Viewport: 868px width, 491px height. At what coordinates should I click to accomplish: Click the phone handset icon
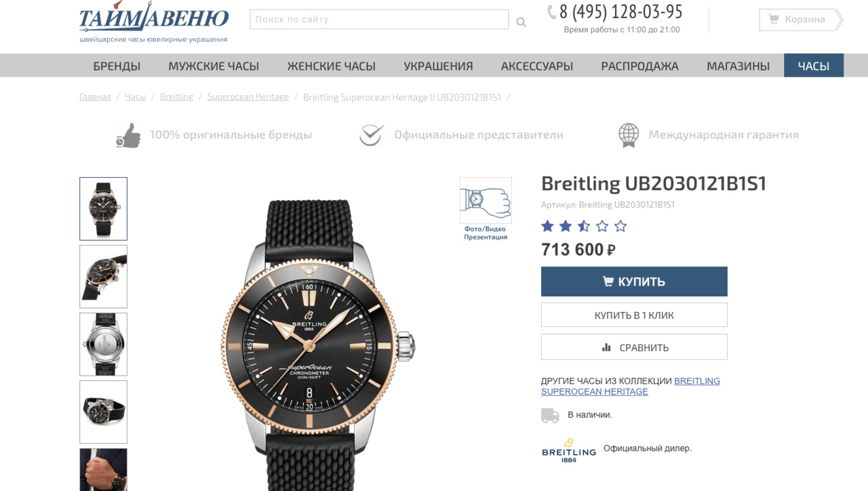tap(552, 12)
